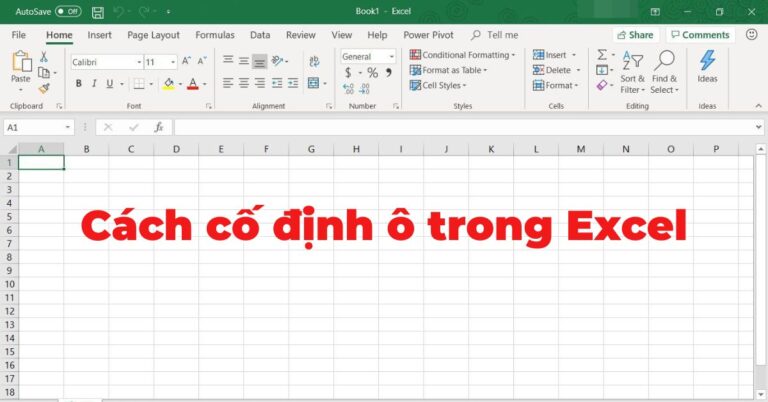Toggle Underline formatting
This screenshot has height=402, width=768.
(110, 84)
